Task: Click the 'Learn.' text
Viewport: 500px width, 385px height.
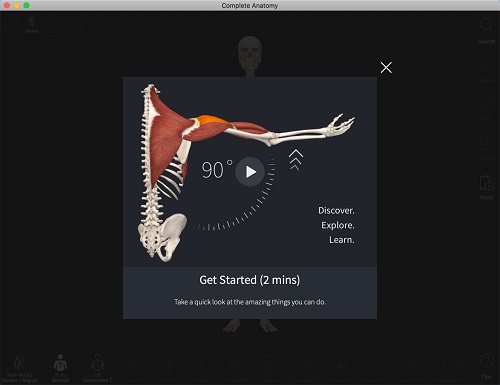Action: coord(342,240)
